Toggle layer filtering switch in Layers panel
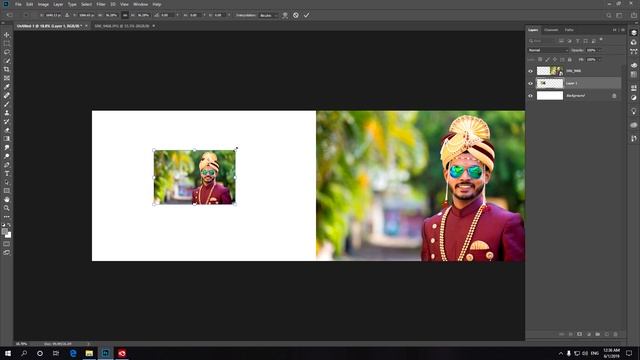Image resolution: width=640 pixels, height=360 pixels. (601, 40)
